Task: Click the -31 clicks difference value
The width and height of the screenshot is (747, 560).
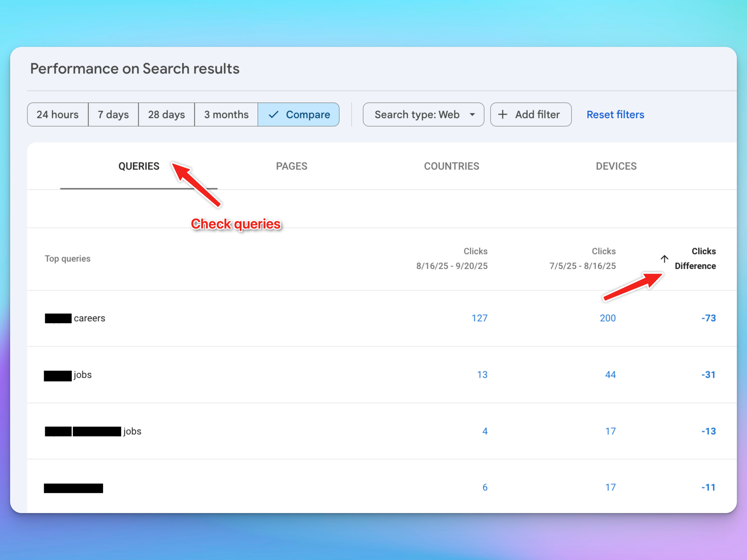Action: (x=708, y=374)
